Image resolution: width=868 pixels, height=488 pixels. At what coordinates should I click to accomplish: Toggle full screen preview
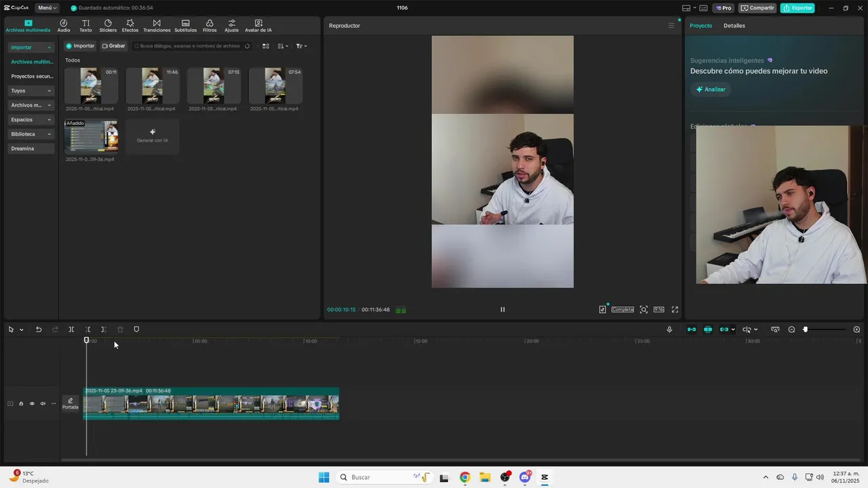675,310
